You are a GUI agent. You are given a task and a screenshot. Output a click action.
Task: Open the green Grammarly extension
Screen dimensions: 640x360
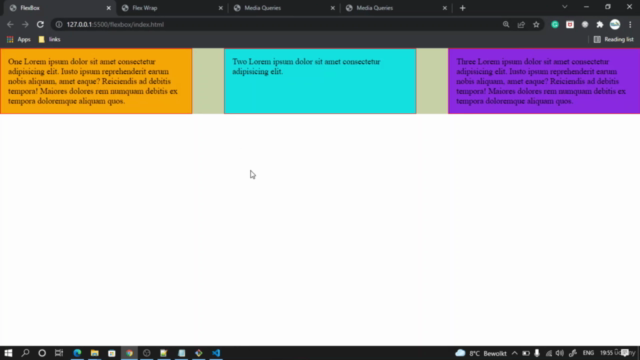(x=555, y=24)
